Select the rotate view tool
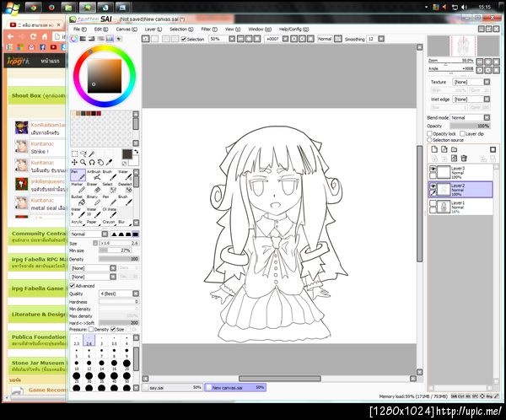Screen dimensions: 506x420 [x=92, y=163]
